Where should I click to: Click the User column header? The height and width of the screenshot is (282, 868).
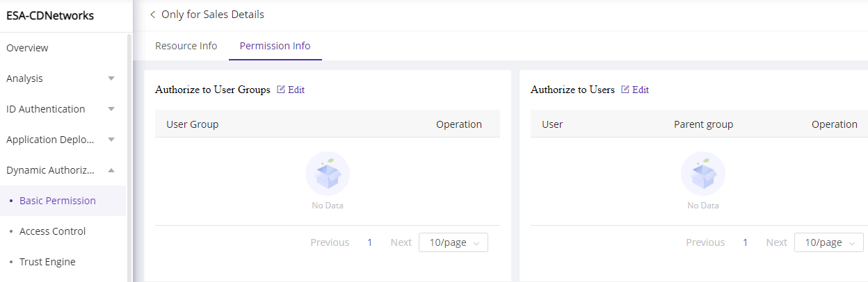(552, 124)
